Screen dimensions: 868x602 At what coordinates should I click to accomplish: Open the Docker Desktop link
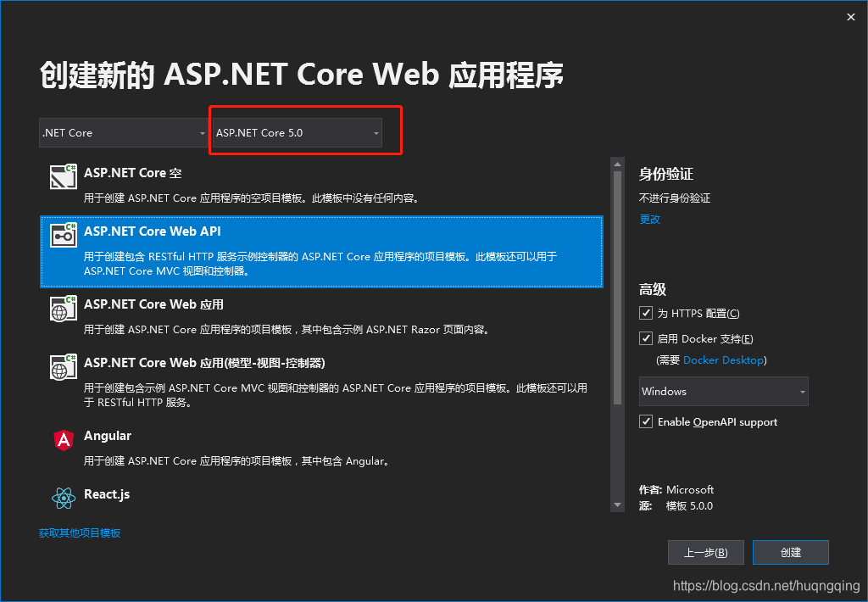pyautogui.click(x=723, y=360)
